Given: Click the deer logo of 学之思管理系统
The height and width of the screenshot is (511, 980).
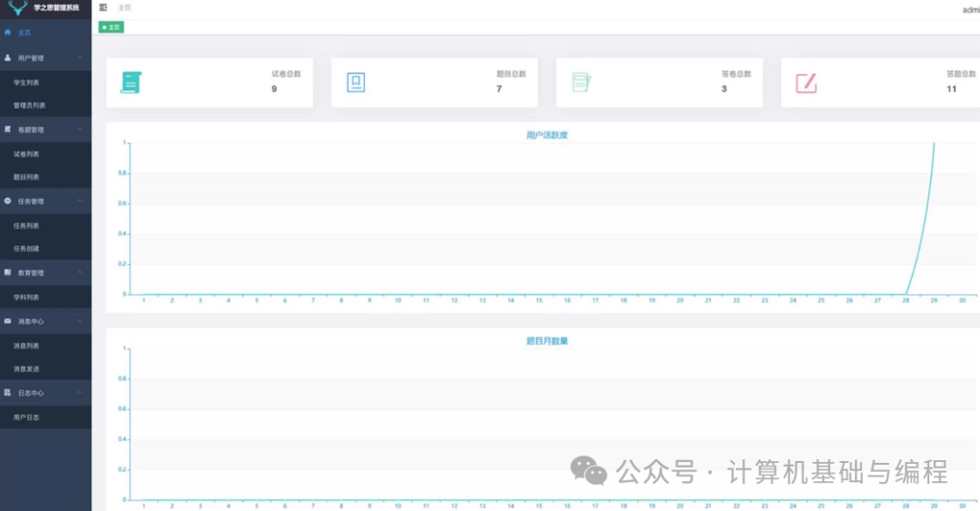Looking at the screenshot, I should tap(17, 7).
